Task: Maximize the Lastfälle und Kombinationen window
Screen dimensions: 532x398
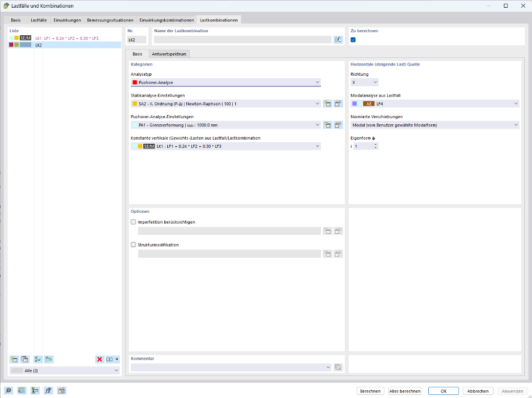Action: click(x=505, y=6)
